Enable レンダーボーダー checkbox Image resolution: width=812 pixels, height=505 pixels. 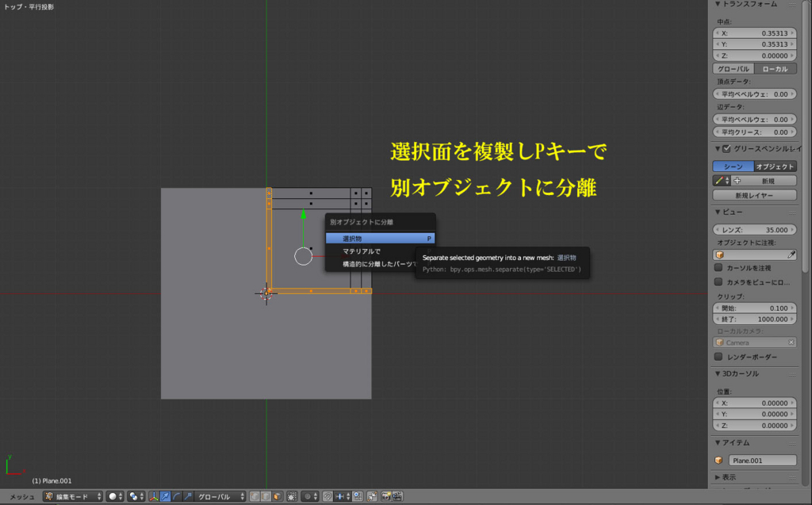718,357
